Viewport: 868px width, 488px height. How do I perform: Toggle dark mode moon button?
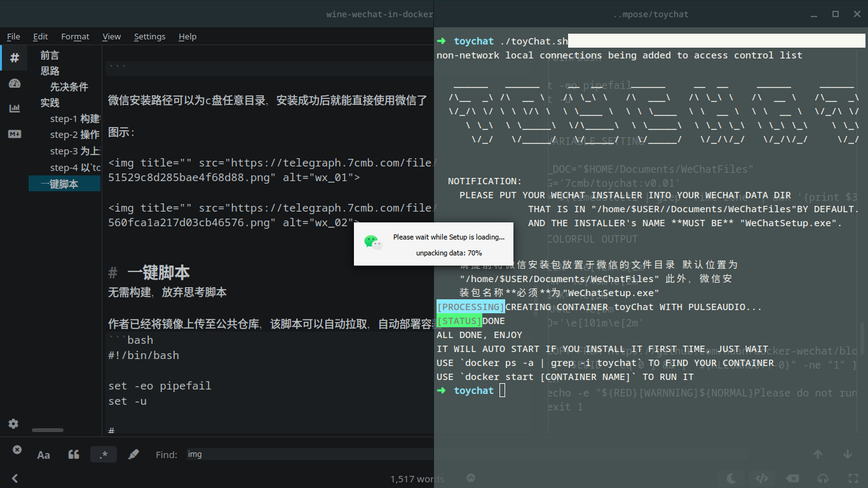point(731,478)
